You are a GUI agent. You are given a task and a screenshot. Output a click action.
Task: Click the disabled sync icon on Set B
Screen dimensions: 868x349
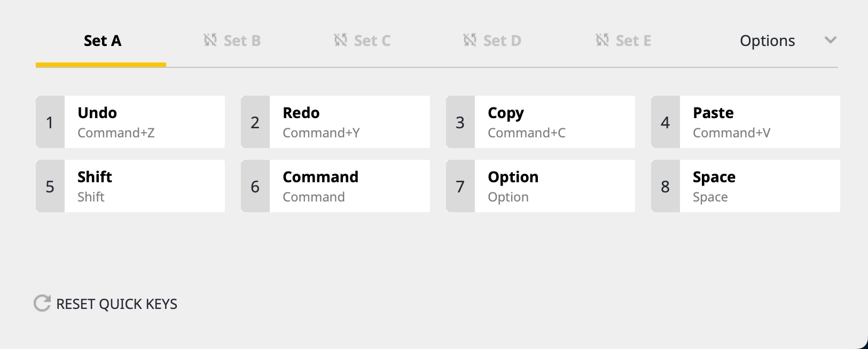point(210,40)
